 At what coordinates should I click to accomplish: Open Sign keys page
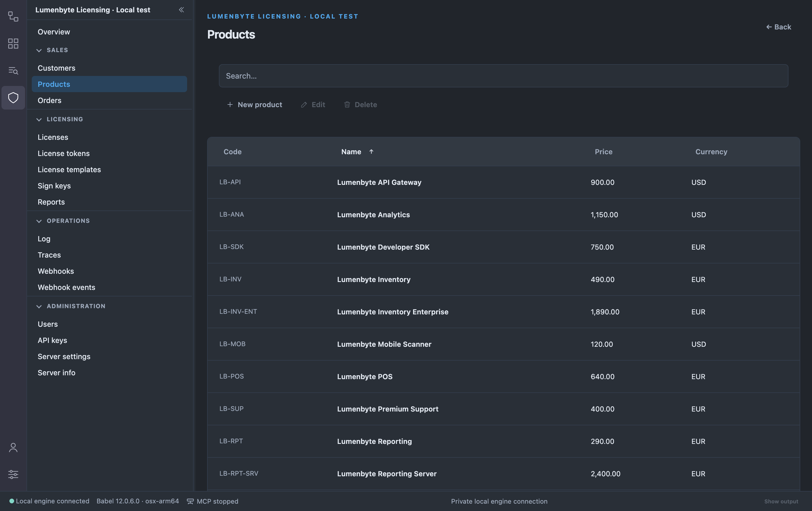click(x=109, y=185)
